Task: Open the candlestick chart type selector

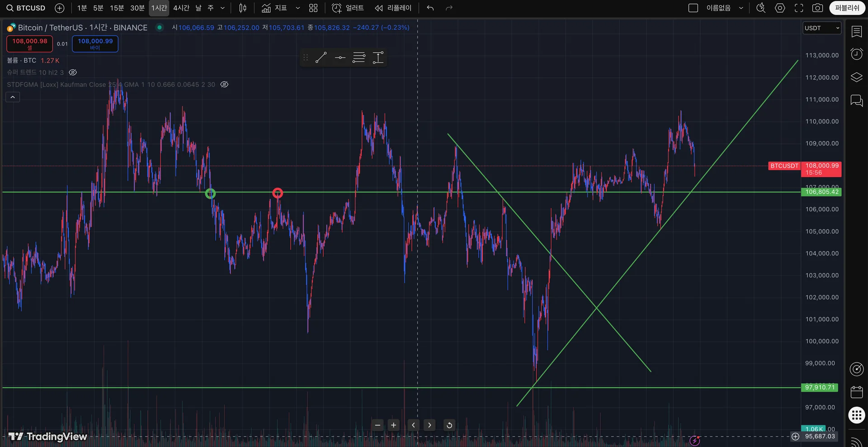Action: tap(243, 8)
